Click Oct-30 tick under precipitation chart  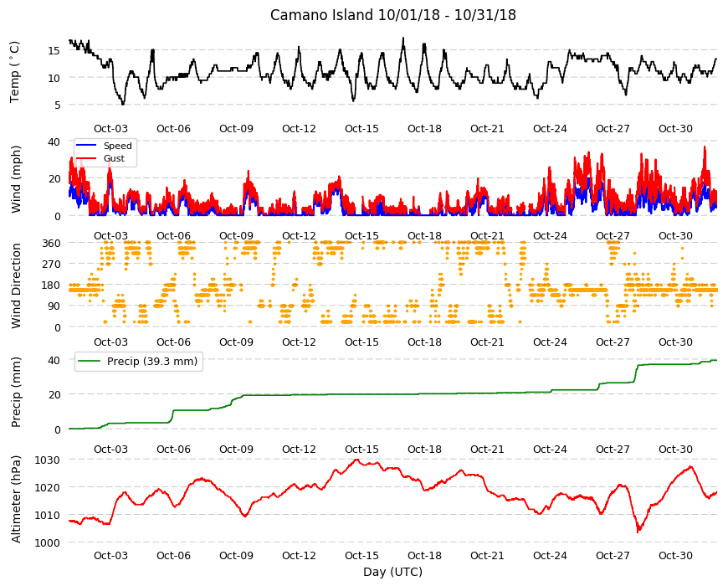point(675,449)
